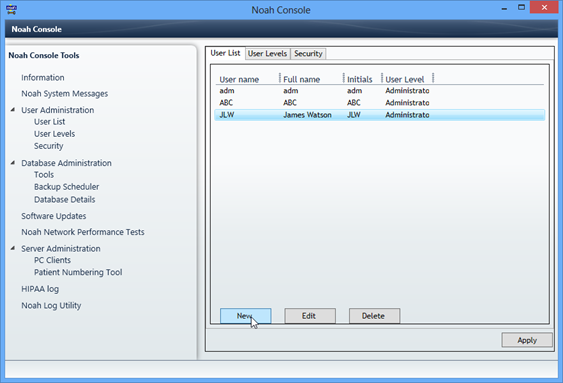563x383 pixels.
Task: Open PC Clients
Action: coord(52,260)
